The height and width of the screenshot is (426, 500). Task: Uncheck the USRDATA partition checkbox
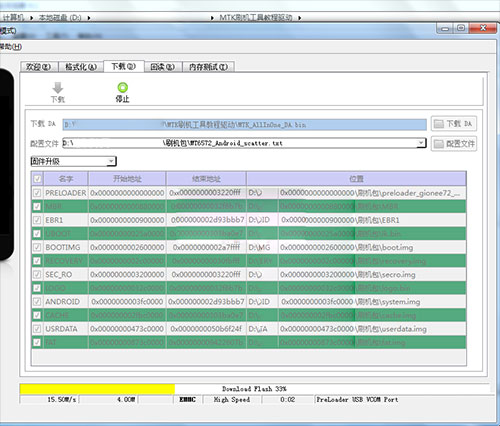point(37,329)
